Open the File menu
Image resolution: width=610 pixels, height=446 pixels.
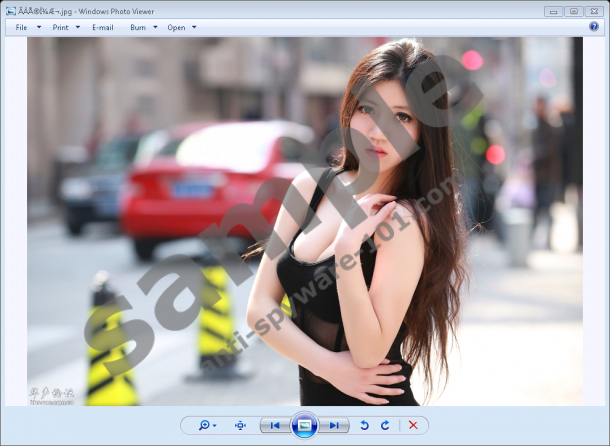pos(21,27)
